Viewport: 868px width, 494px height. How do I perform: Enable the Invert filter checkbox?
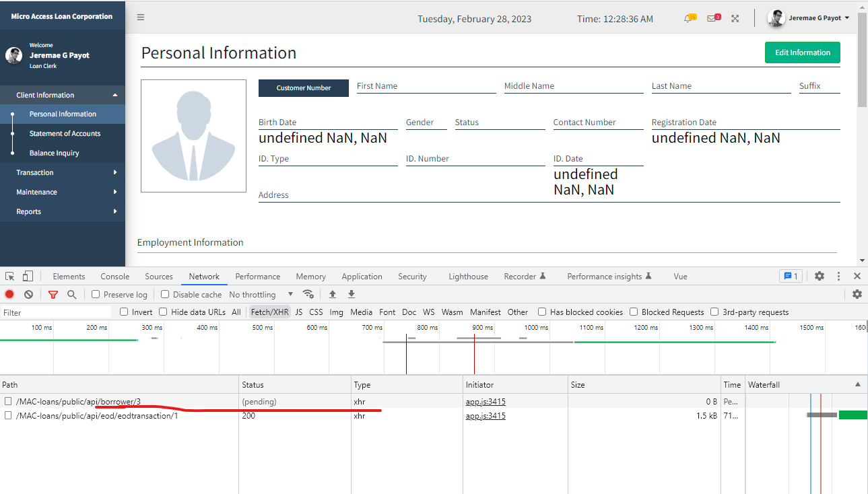[x=122, y=312]
